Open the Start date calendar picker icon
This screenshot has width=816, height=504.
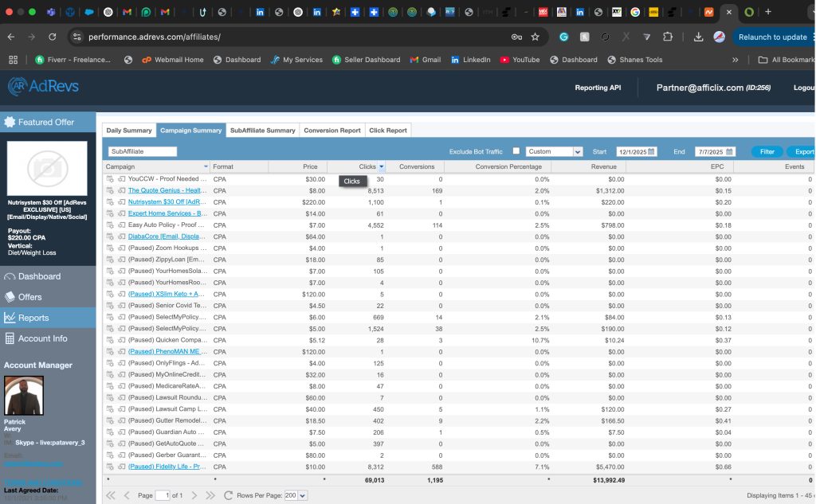click(651, 151)
